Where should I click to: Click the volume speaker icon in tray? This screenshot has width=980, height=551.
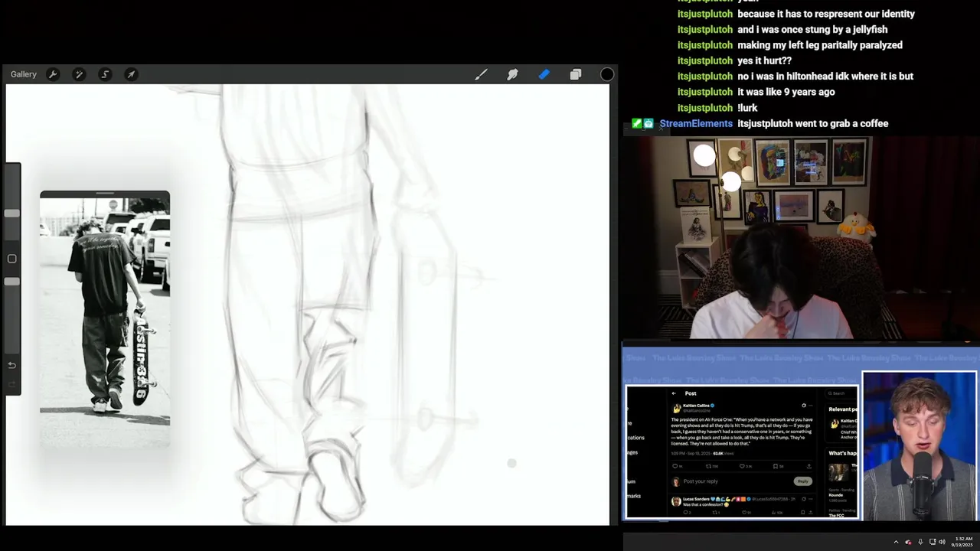942,542
